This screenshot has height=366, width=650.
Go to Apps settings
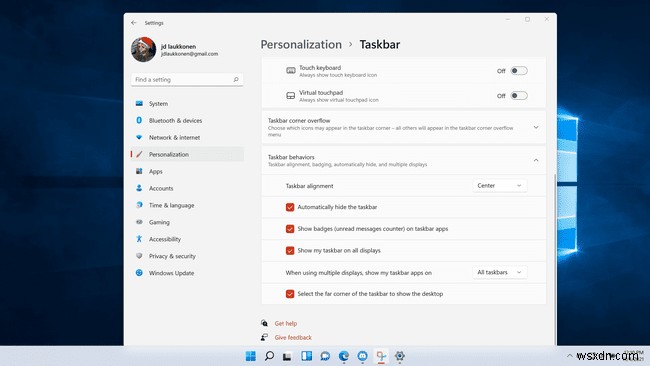tap(187, 171)
